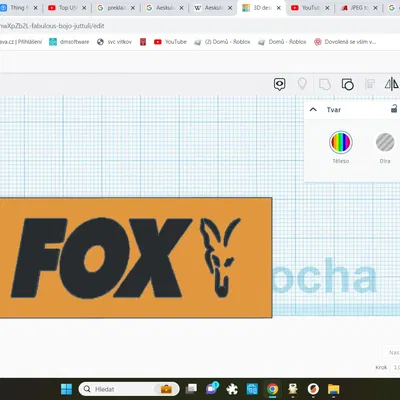The height and width of the screenshot is (400, 400).
Task: Toggle notes visibility with the eye bubble icon
Action: pos(279,84)
